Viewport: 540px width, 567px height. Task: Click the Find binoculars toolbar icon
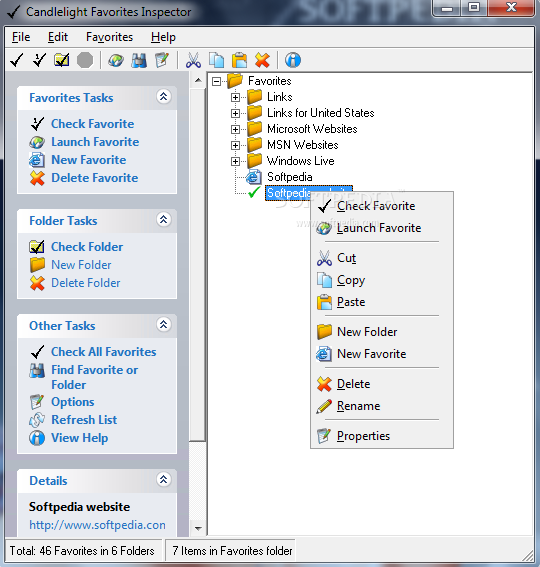coord(139,60)
